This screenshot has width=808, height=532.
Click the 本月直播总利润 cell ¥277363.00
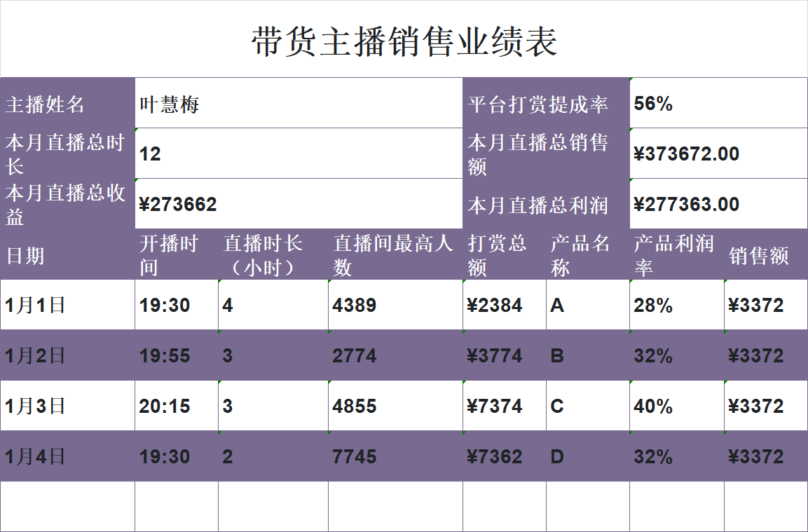click(715, 203)
